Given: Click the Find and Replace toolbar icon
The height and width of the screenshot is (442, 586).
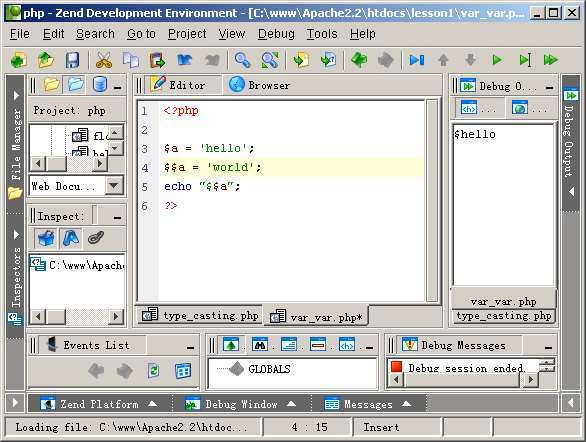Looking at the screenshot, I should [x=270, y=60].
